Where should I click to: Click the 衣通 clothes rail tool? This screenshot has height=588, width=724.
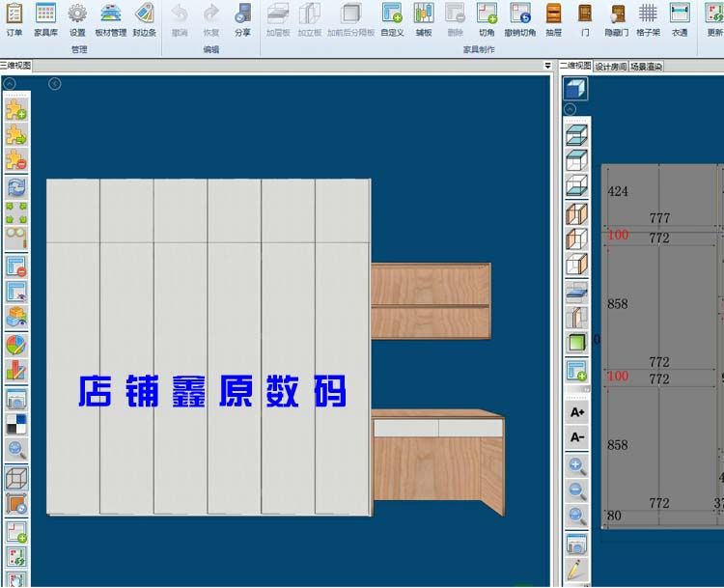pos(680,18)
